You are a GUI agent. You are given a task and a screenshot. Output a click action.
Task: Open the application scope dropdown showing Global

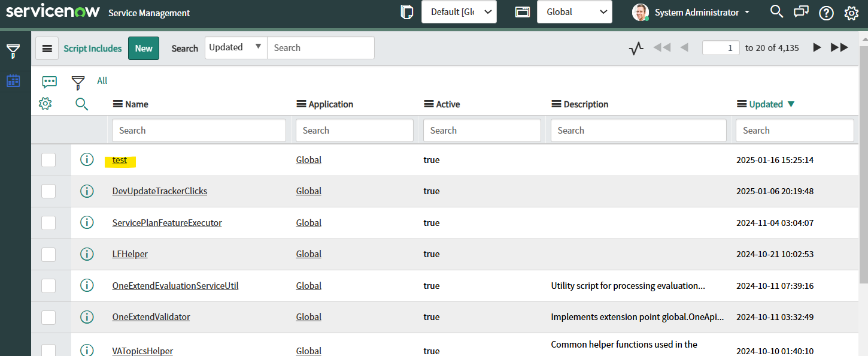click(x=574, y=12)
